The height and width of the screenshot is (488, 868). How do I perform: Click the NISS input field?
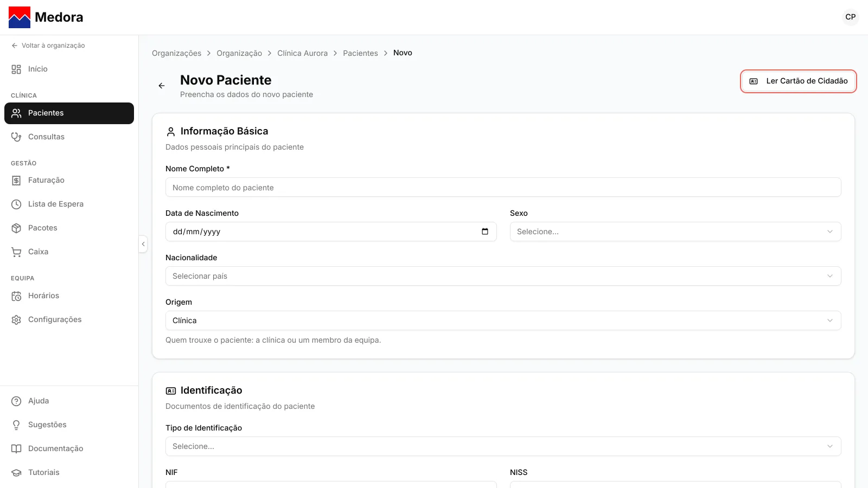[x=675, y=484]
